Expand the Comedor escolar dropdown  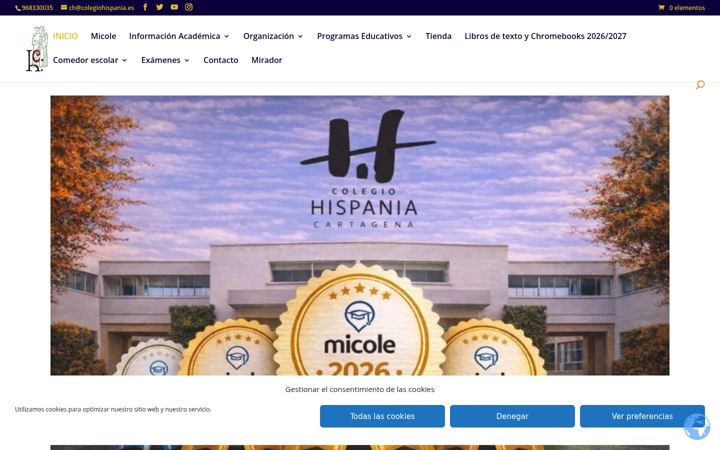coord(90,60)
